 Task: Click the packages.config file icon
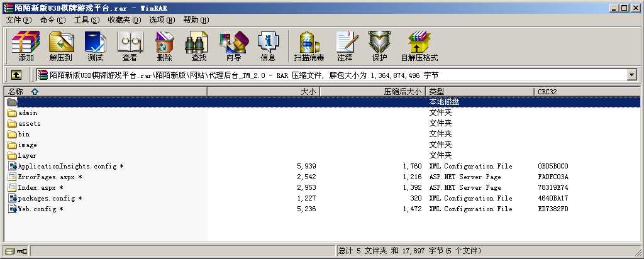click(x=13, y=198)
